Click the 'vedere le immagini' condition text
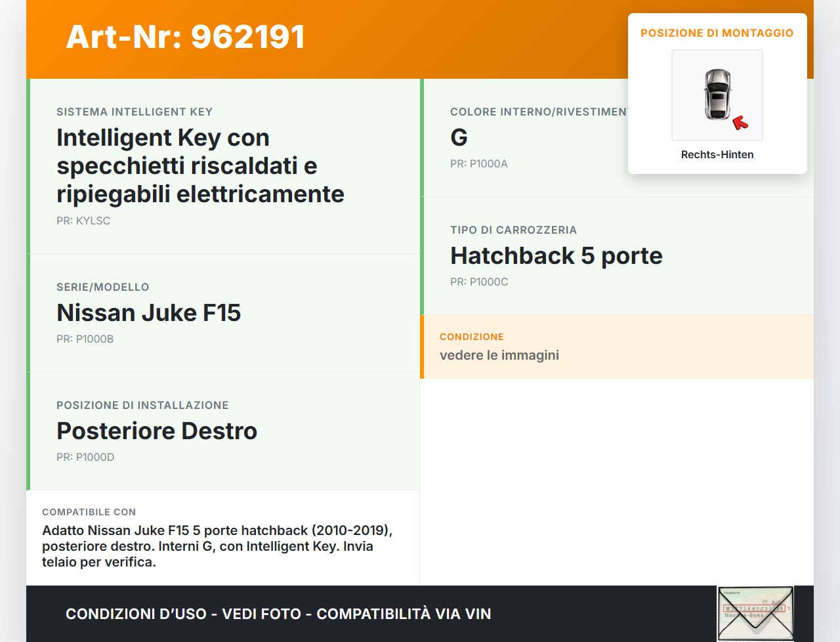840x642 pixels. [x=499, y=355]
